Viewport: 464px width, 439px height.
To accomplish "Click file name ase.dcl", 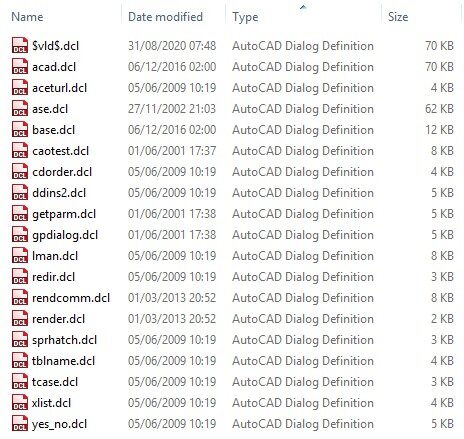I will (50, 109).
